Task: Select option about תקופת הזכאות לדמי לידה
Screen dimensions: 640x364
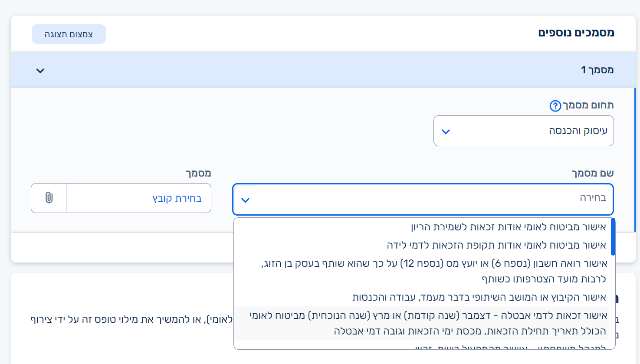Action: (x=496, y=245)
